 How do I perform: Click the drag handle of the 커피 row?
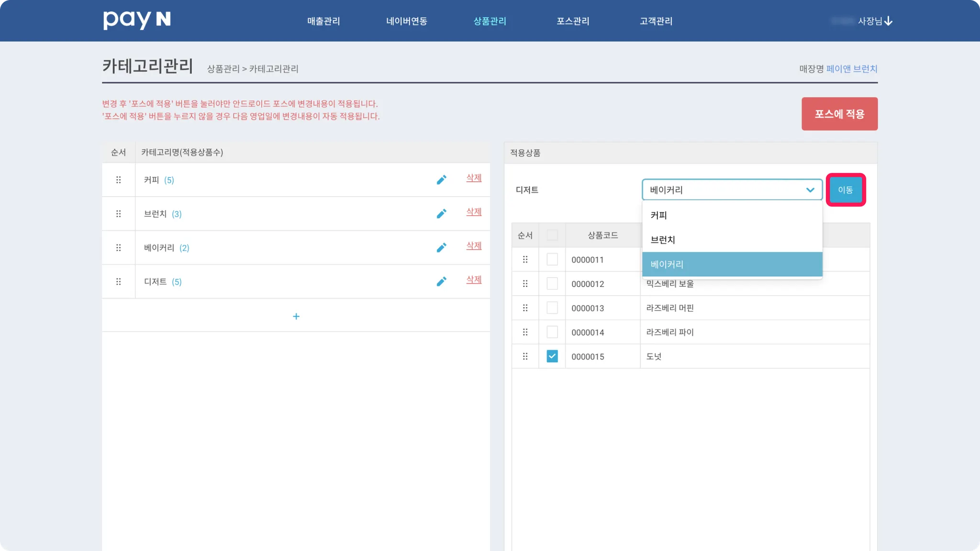pyautogui.click(x=118, y=180)
